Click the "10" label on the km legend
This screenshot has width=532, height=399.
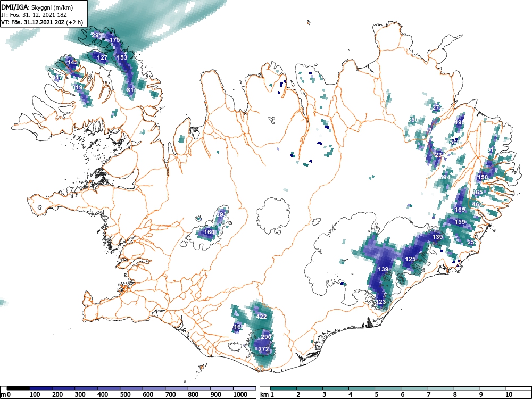click(x=508, y=395)
